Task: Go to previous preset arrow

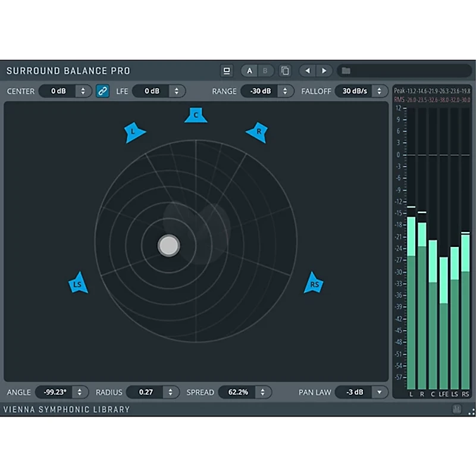Action: [x=308, y=71]
